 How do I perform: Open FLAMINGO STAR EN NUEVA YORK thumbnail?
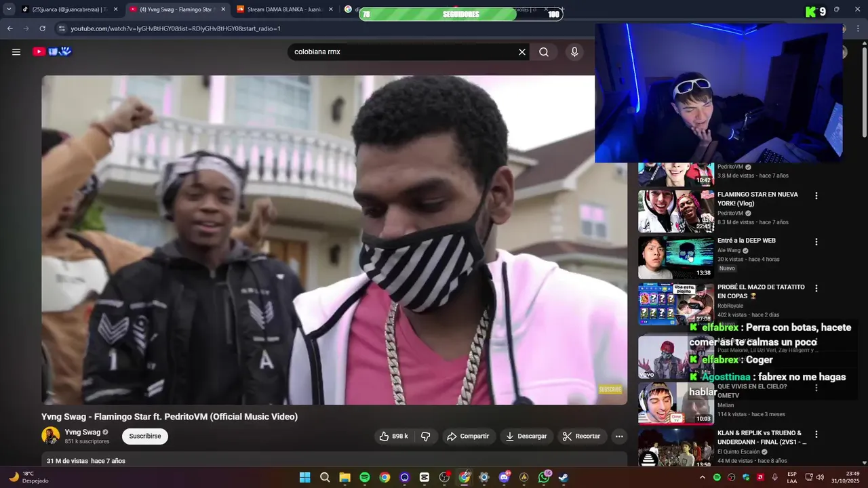[x=676, y=211]
